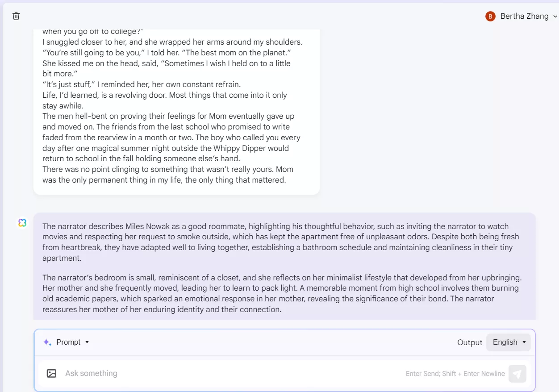This screenshot has height=392, width=559.
Task: Open the English output language dropdown
Action: click(508, 342)
